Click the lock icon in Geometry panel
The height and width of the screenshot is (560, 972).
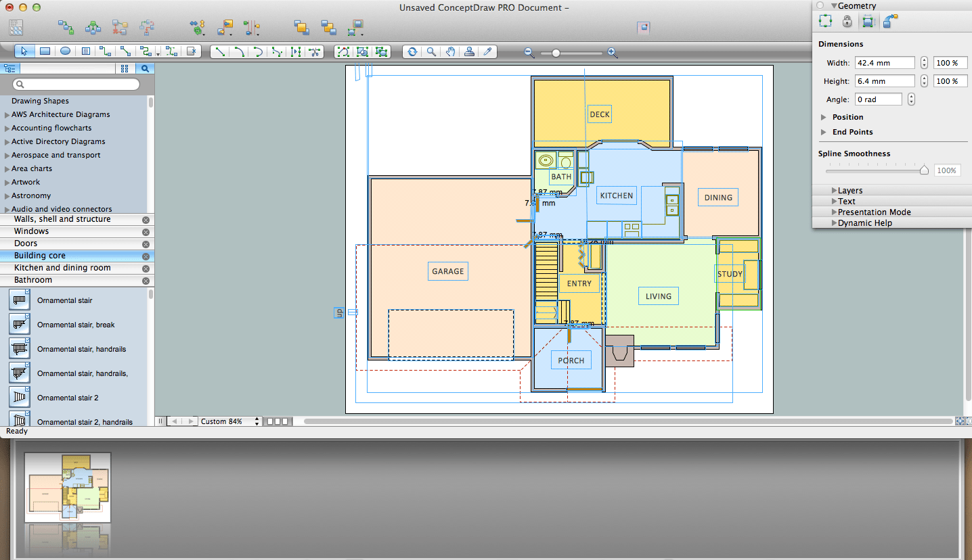(x=846, y=21)
